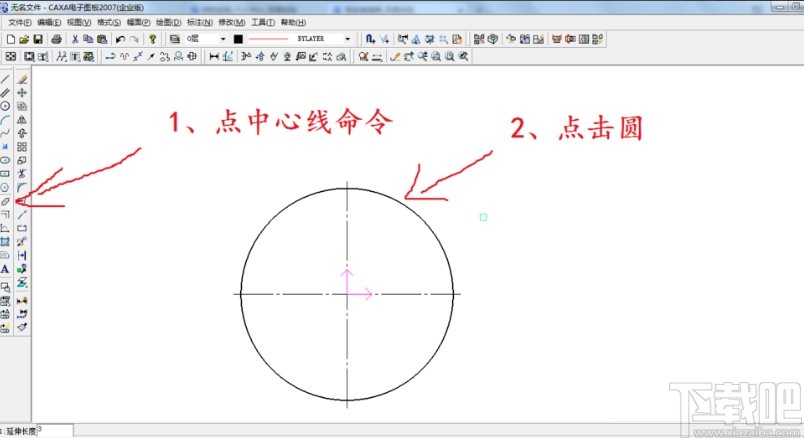
Task: Select the Parallel line tool
Action: pos(5,93)
